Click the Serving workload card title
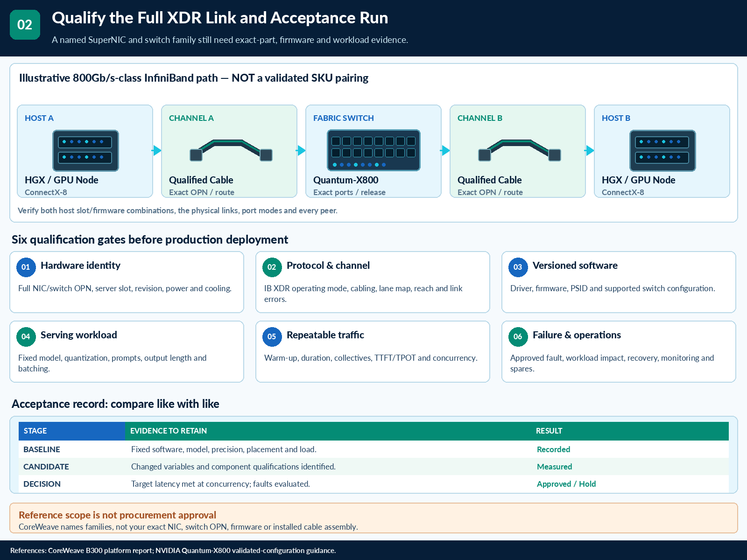This screenshot has width=747, height=560. (x=79, y=335)
